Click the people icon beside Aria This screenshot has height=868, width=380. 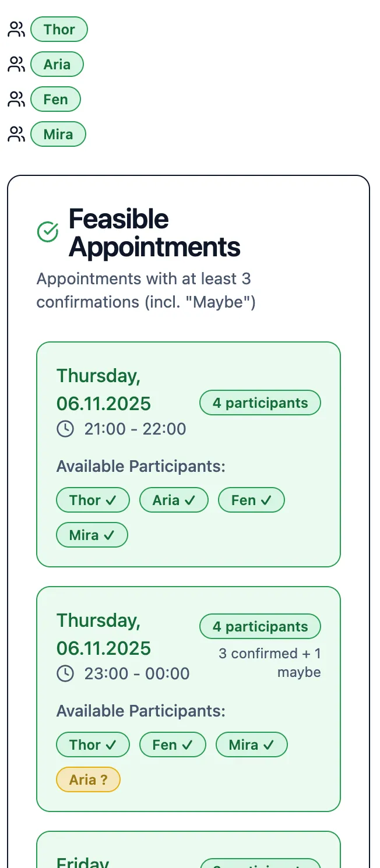pyautogui.click(x=16, y=65)
